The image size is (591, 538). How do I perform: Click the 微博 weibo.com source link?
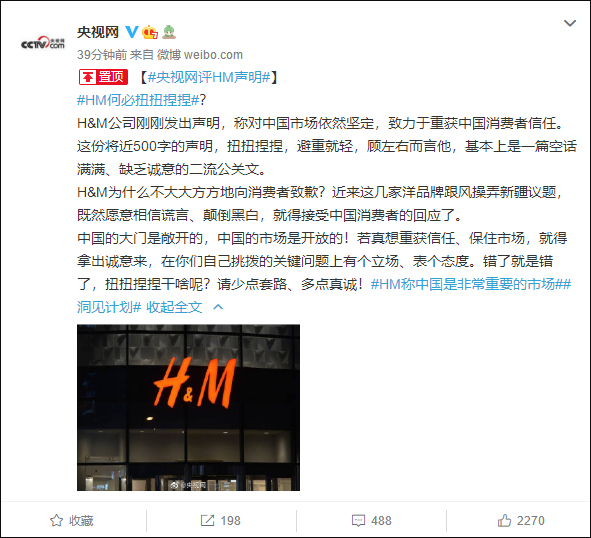click(x=199, y=55)
